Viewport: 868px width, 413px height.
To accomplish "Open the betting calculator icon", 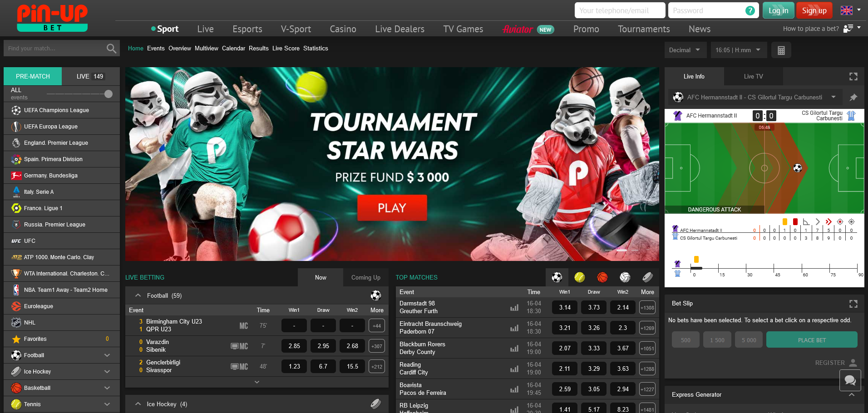I will 781,50.
